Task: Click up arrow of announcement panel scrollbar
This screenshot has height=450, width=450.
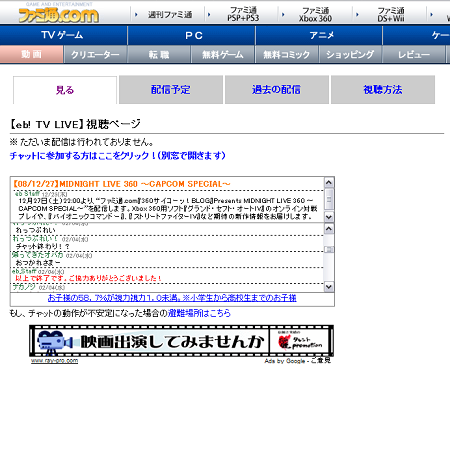Action: pyautogui.click(x=329, y=182)
